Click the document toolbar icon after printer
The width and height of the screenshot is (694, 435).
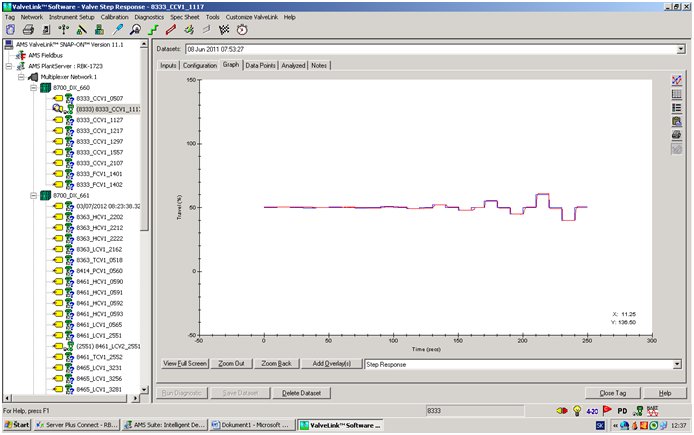click(46, 30)
